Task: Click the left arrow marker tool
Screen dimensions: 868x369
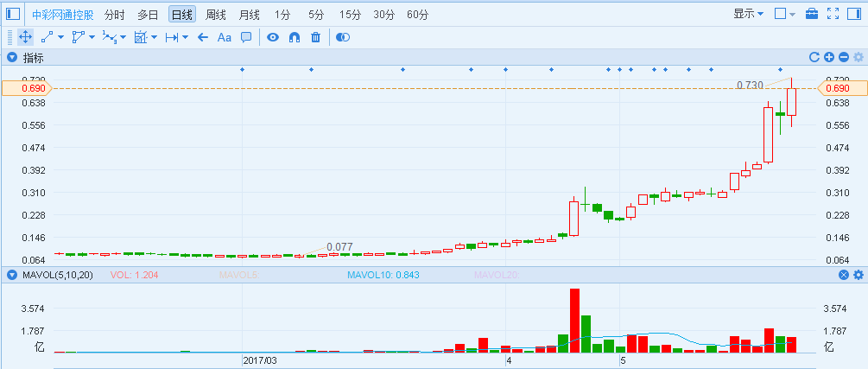Action: [x=203, y=37]
